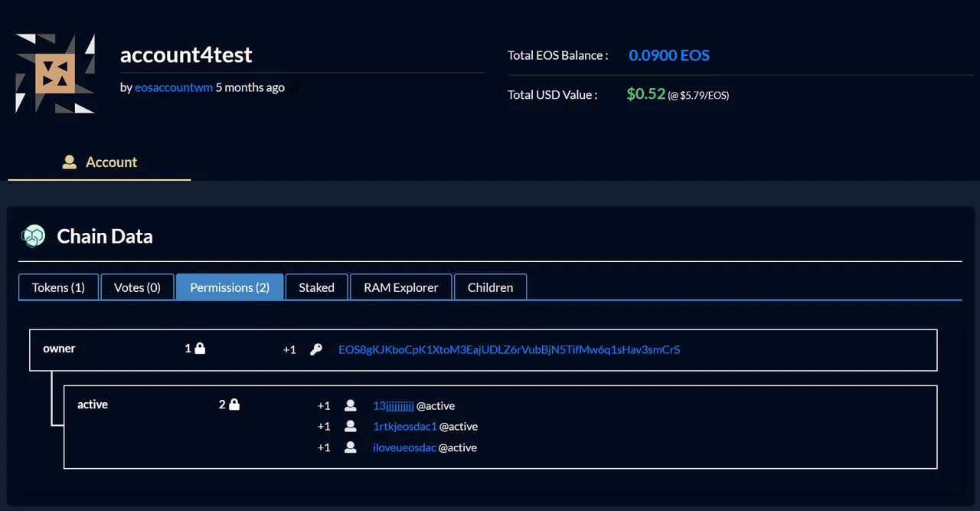980x511 pixels.
Task: Click the 'Total EOS Balance :' label
Action: (x=557, y=55)
